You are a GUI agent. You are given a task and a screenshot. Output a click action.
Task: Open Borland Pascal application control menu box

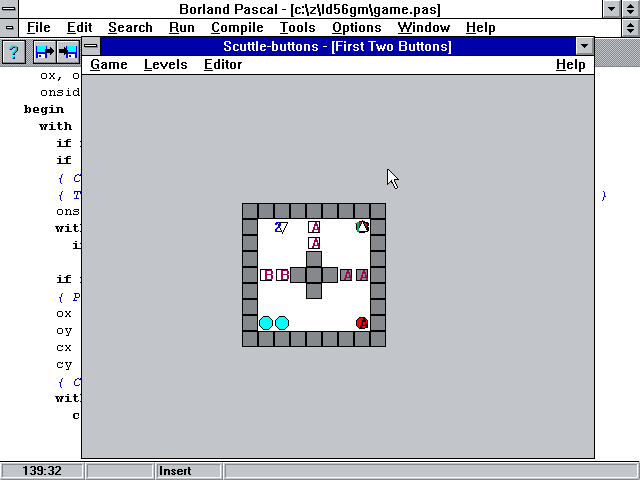(9, 9)
